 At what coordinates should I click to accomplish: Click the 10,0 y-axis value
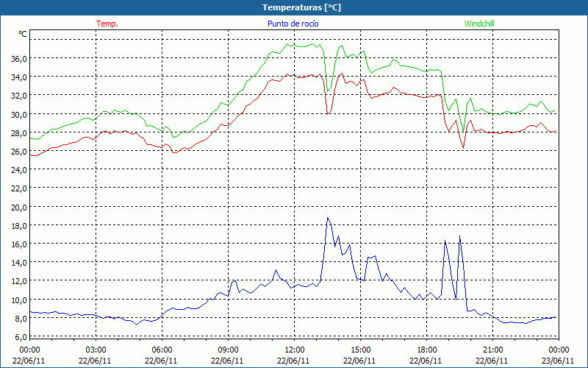click(x=18, y=300)
